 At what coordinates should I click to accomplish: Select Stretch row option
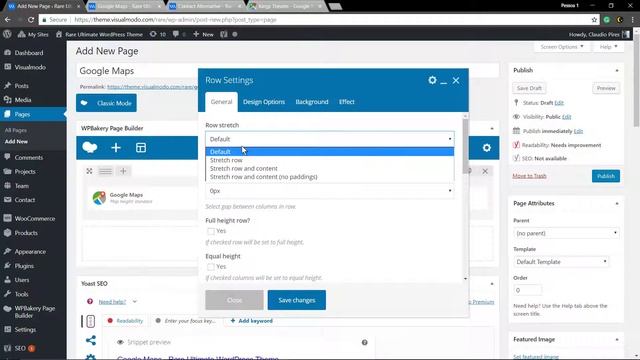330,160
